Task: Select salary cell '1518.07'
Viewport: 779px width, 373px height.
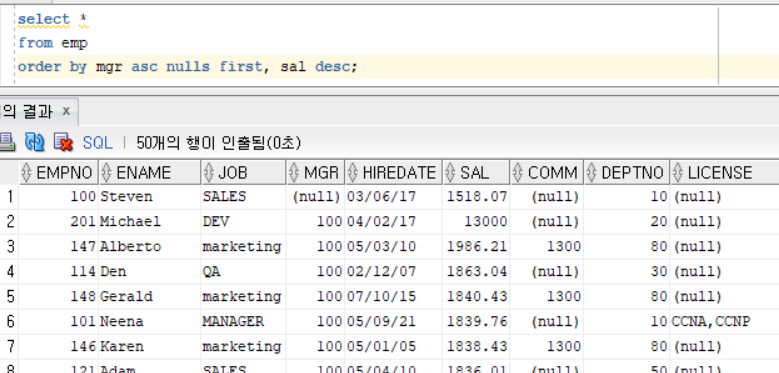Action: click(476, 197)
